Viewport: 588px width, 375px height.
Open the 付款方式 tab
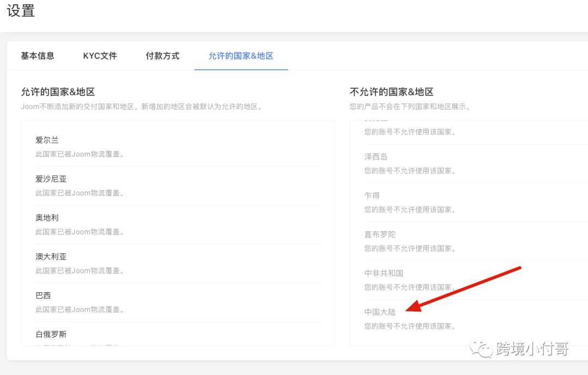(162, 56)
